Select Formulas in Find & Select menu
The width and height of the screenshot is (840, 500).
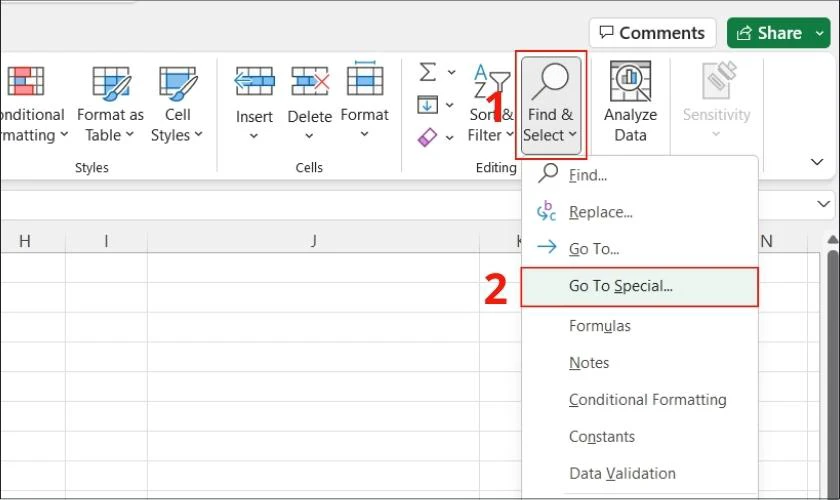640,326
